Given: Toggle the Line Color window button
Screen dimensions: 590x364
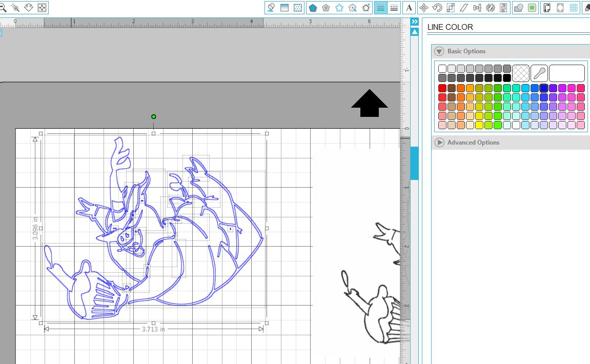Looking at the screenshot, I should [x=380, y=8].
